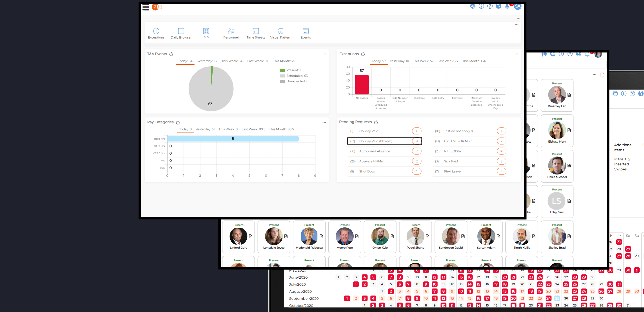Open the PIP grid icon

(206, 31)
